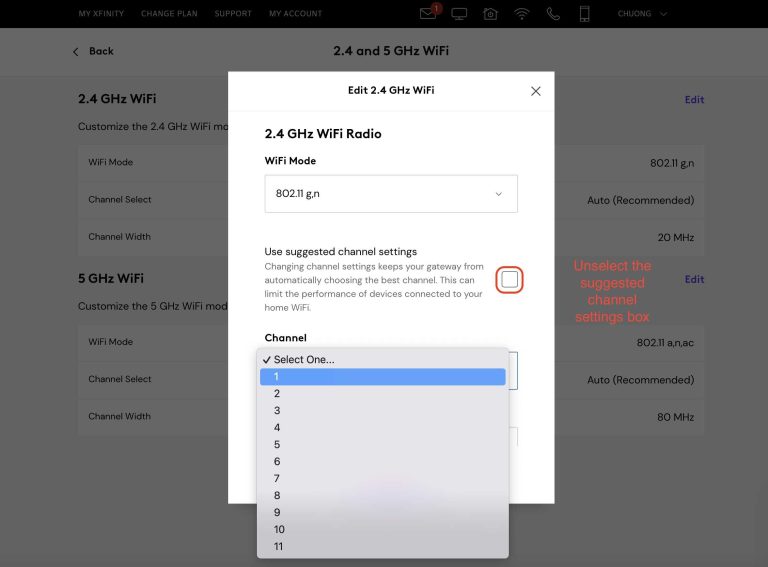
Task: Click the WiFi icon in top bar
Action: (522, 14)
